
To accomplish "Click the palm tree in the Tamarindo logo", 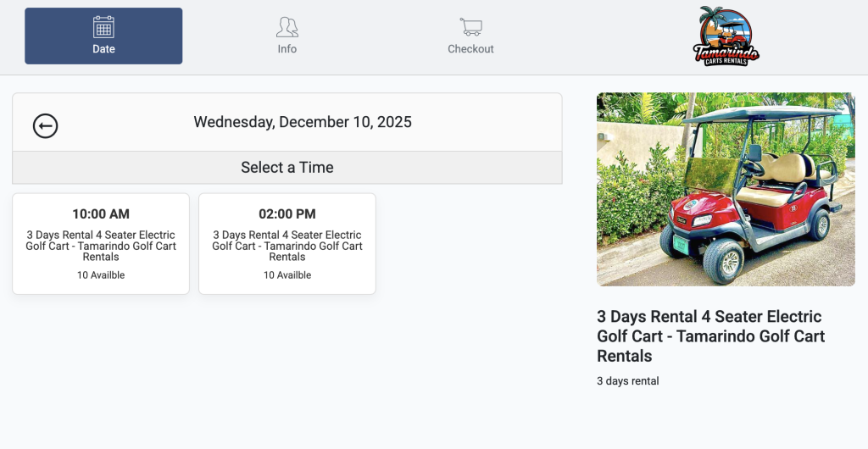I will click(709, 19).
